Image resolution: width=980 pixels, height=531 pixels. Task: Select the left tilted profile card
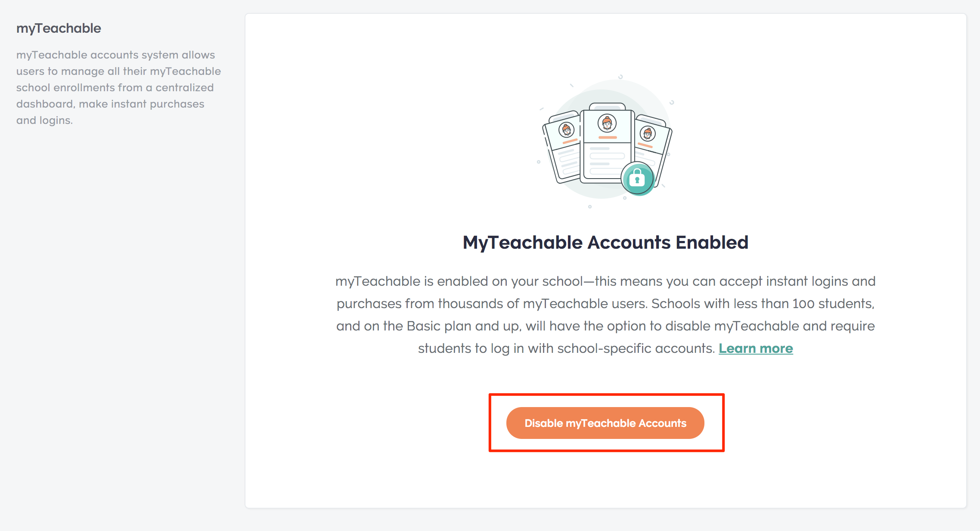561,147
